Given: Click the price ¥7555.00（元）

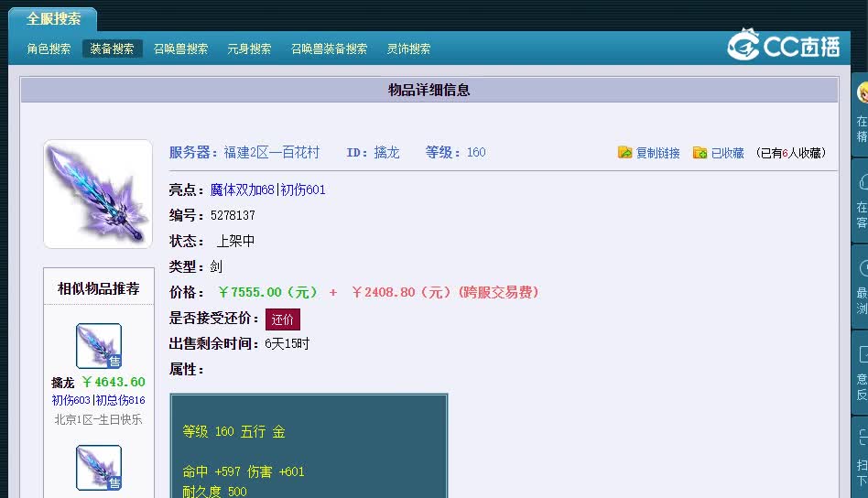Looking at the screenshot, I should 268,292.
